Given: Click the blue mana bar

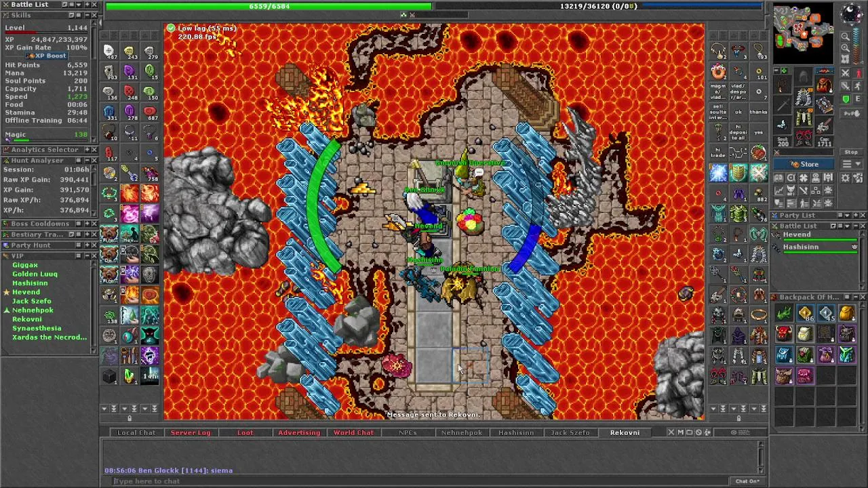Looking at the screenshot, I should [x=599, y=7].
